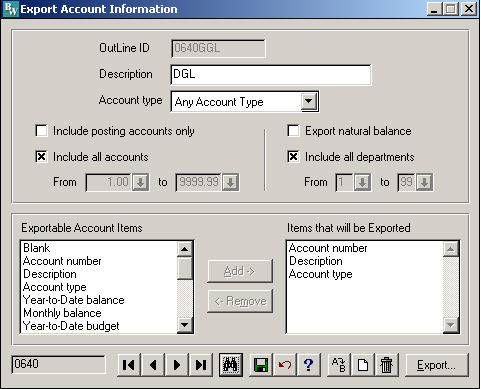Click up arrow of Exportable Account Items list
481x389 pixels.
tap(185, 249)
